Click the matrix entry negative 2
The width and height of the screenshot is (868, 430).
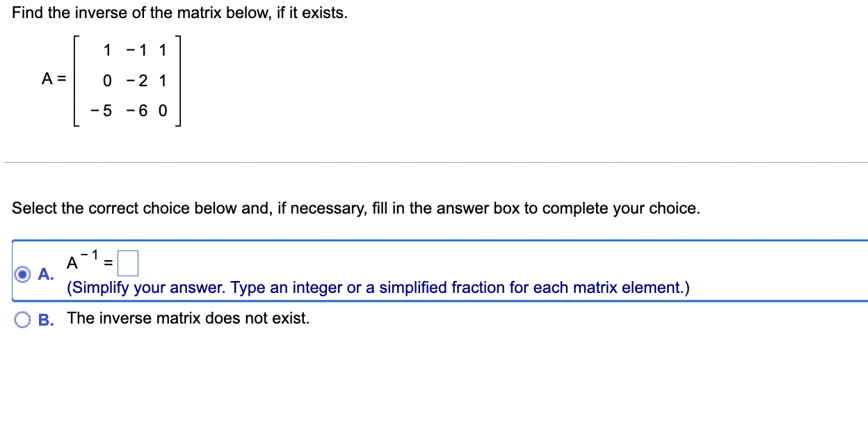click(x=138, y=80)
